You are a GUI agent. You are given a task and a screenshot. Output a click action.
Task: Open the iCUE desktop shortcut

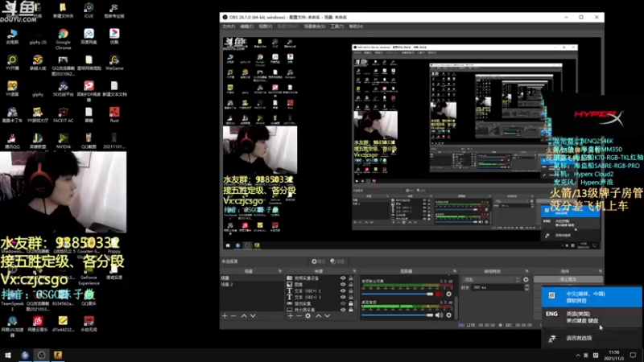click(89, 10)
